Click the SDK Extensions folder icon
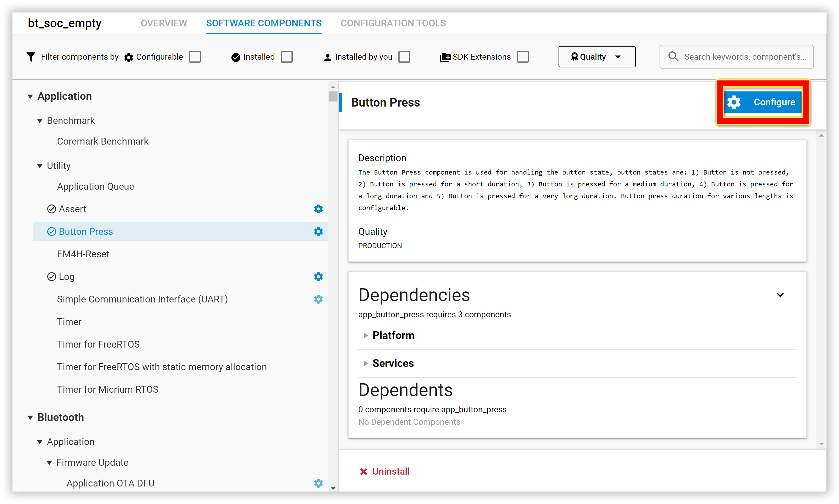839x504 pixels. pos(445,57)
